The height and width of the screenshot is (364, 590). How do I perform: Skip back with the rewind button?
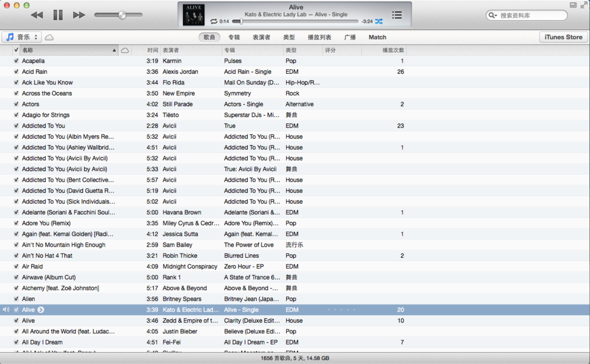(37, 15)
